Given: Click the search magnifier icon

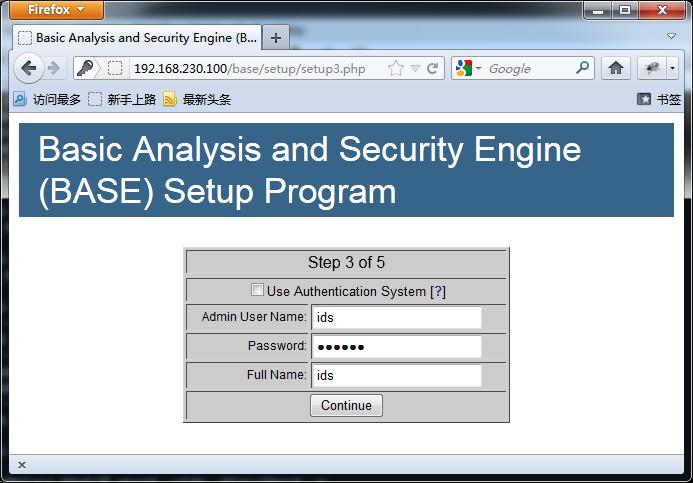Looking at the screenshot, I should [x=583, y=68].
